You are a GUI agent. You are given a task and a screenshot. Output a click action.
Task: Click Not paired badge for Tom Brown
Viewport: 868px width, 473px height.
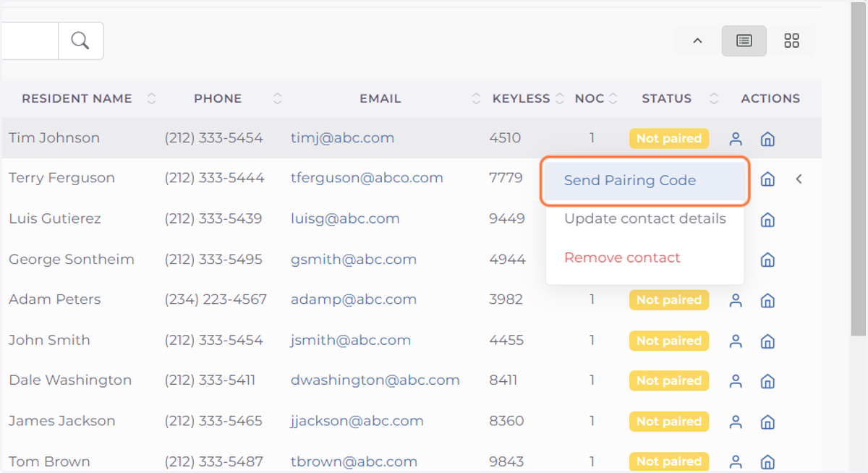point(669,461)
